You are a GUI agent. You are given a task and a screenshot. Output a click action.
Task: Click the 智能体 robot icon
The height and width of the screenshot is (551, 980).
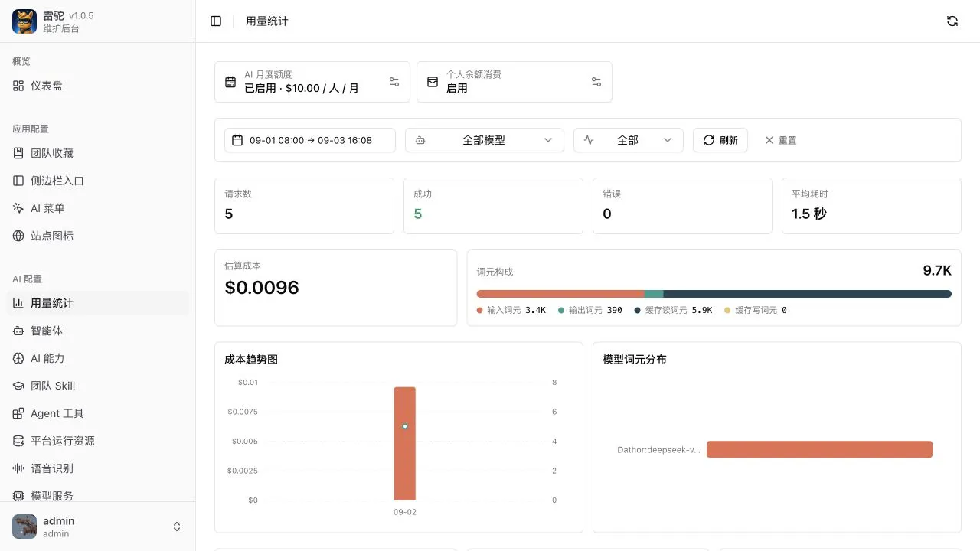[18, 331]
